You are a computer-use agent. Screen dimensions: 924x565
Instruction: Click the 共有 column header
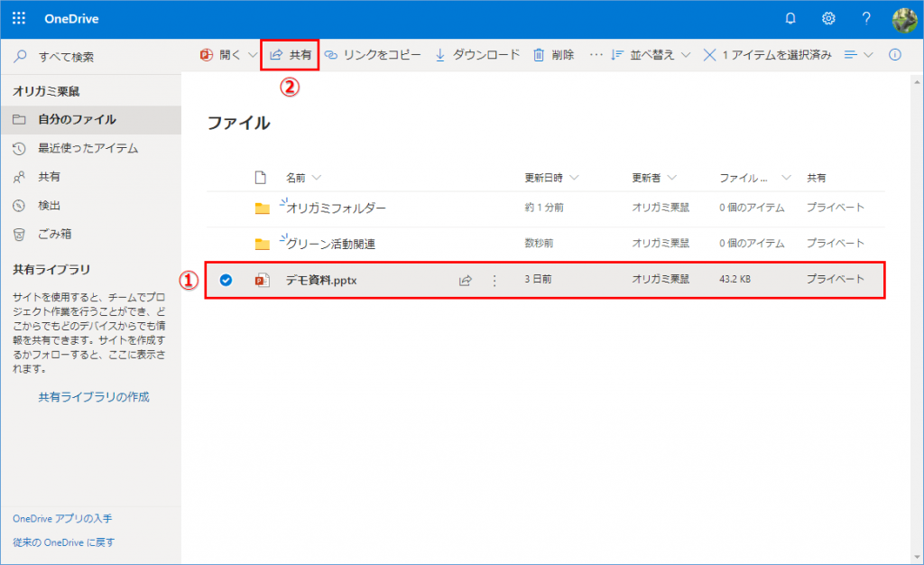(x=816, y=178)
